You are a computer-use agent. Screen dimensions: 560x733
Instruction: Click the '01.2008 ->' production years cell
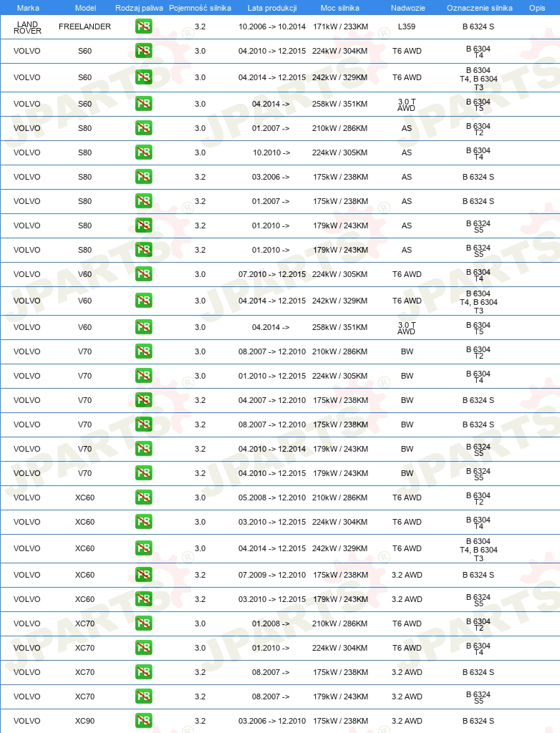271,623
